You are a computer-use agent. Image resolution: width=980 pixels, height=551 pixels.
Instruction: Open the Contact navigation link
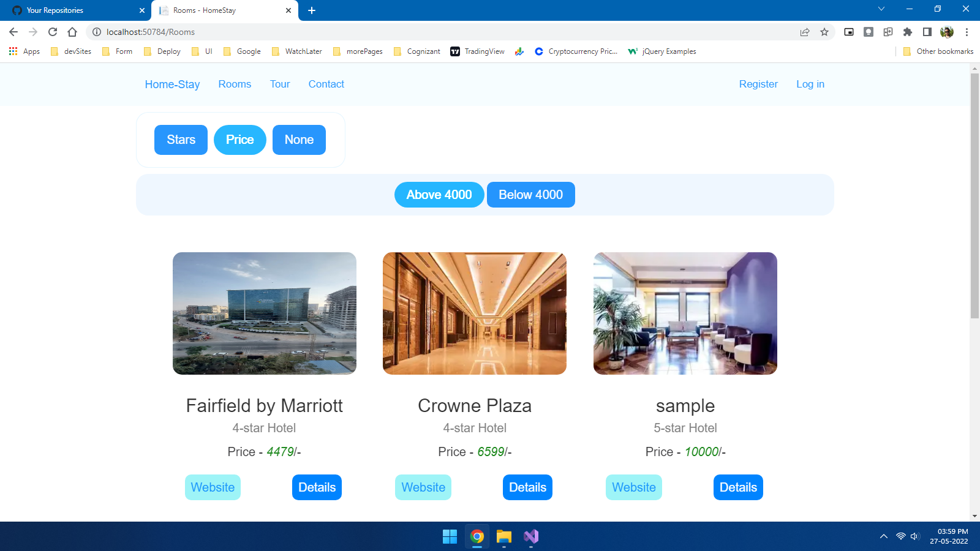click(x=326, y=84)
